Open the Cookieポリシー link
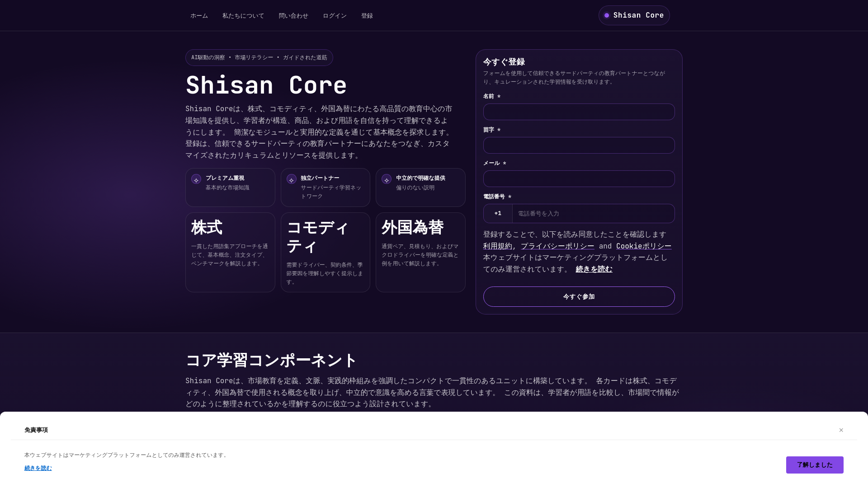This screenshot has width=868, height=488. [644, 246]
